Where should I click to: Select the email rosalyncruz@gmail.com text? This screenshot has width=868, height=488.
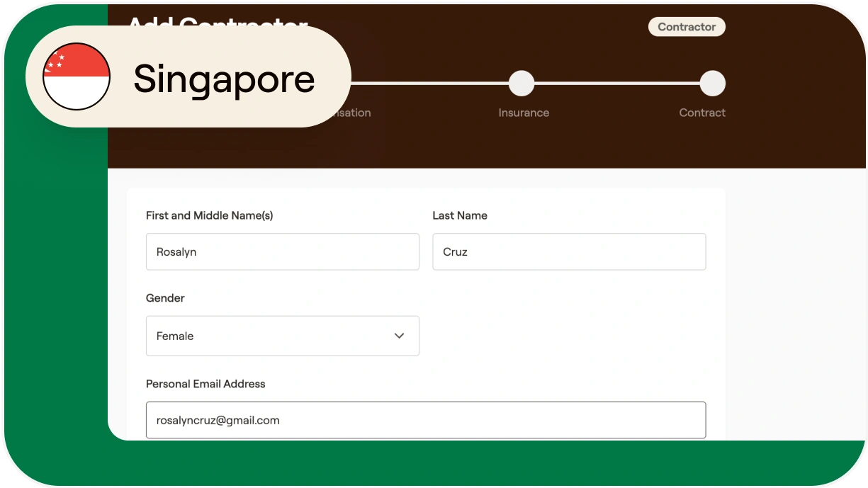click(218, 420)
